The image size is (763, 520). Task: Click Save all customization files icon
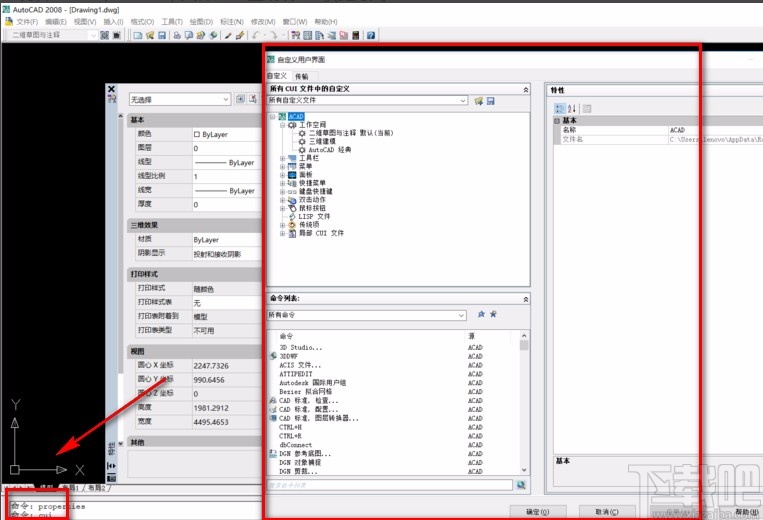pos(490,101)
